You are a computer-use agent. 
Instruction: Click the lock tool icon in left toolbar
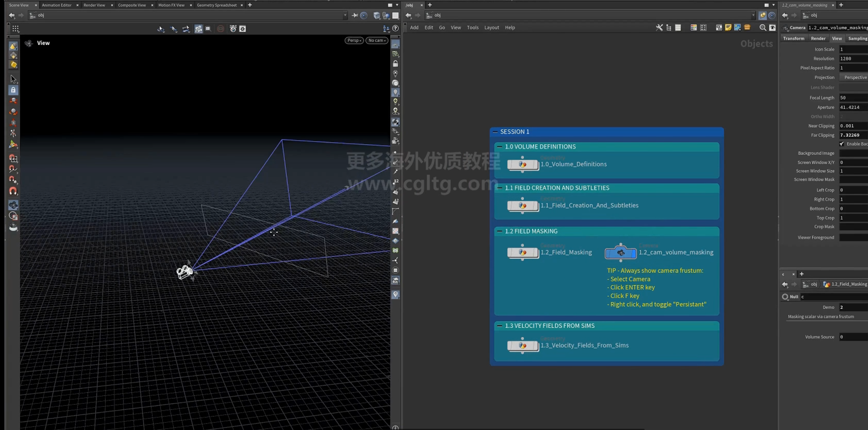point(13,90)
